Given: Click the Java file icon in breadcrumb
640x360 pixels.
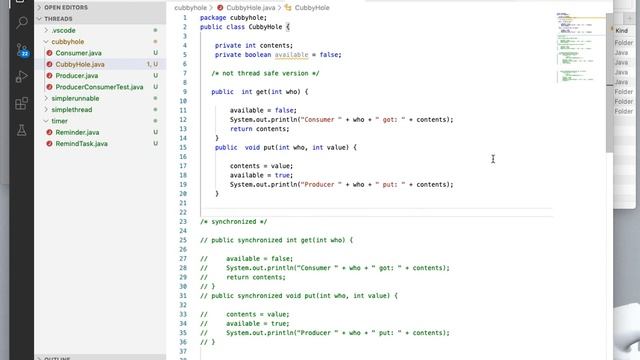Looking at the screenshot, I should point(220,8).
